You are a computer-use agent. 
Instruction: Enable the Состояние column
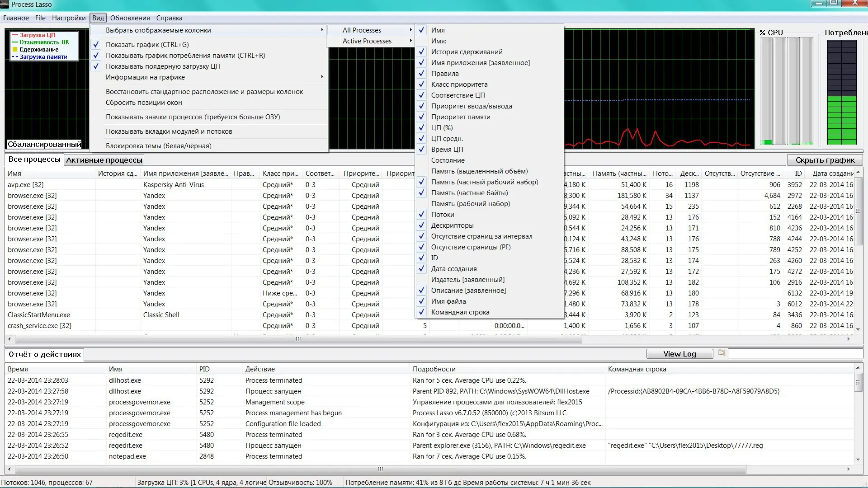click(x=448, y=160)
